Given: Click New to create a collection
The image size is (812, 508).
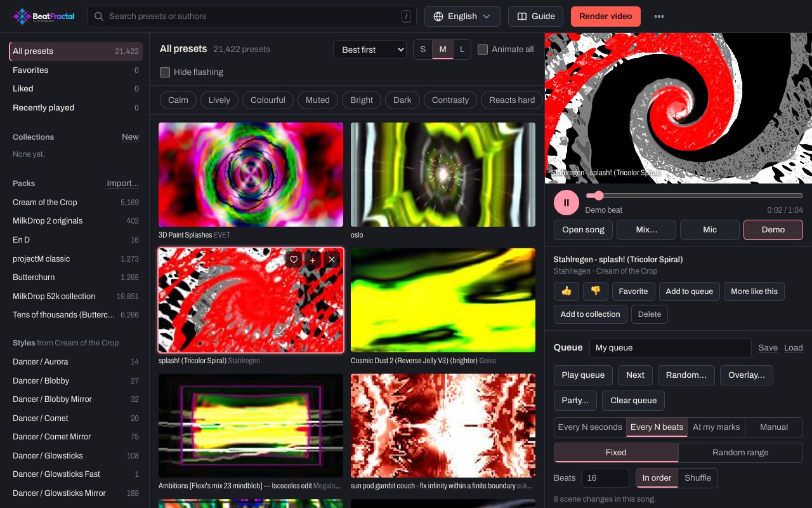Looking at the screenshot, I should pos(130,137).
